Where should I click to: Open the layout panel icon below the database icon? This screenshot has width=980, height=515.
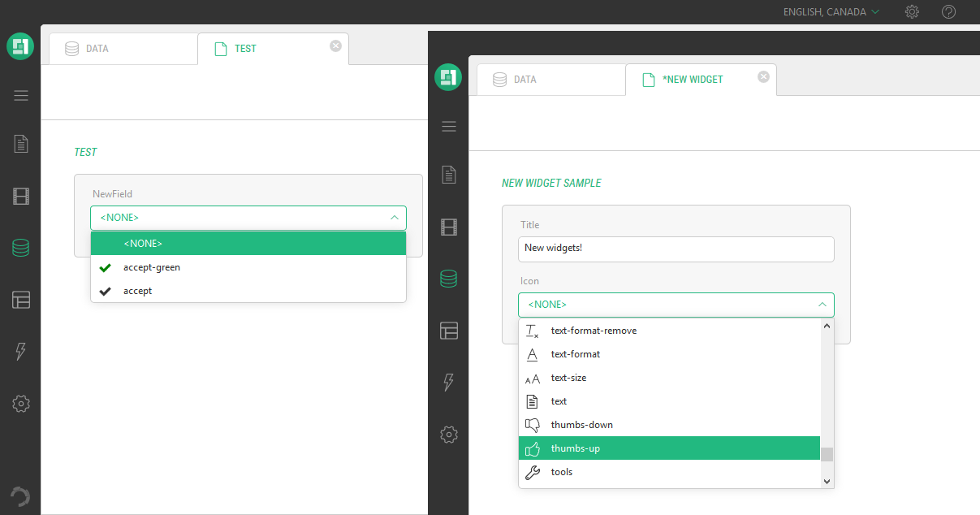pos(20,300)
